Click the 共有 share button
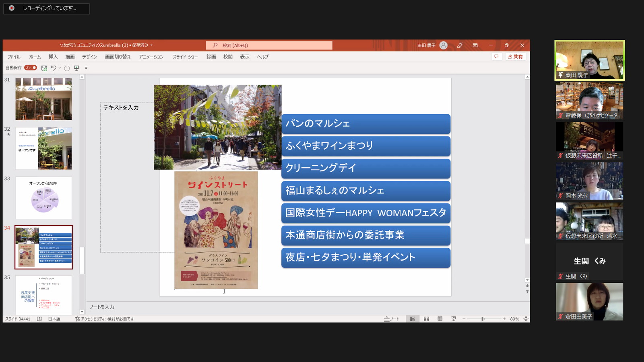The image size is (644, 362). coord(516,57)
